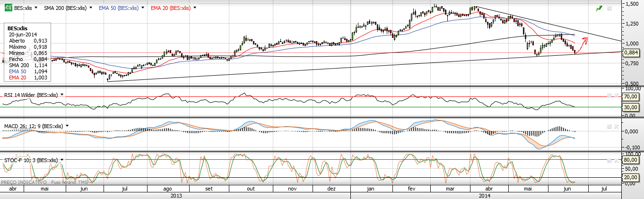Maximize the RSI indicator panel
The width and height of the screenshot is (644, 199).
click(609, 95)
